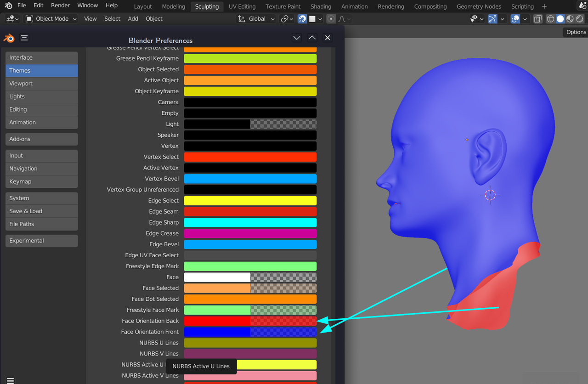588x384 pixels.
Task: Open the Experimental preferences section
Action: [42, 241]
